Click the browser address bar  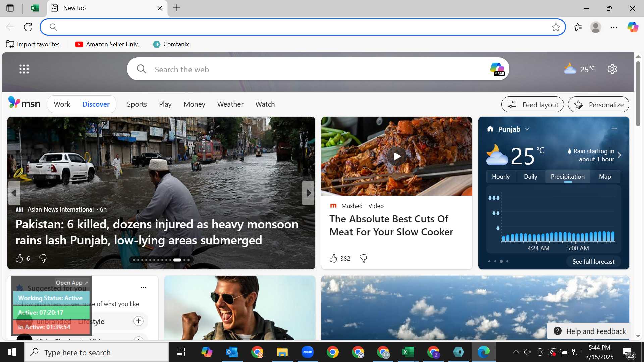303,27
